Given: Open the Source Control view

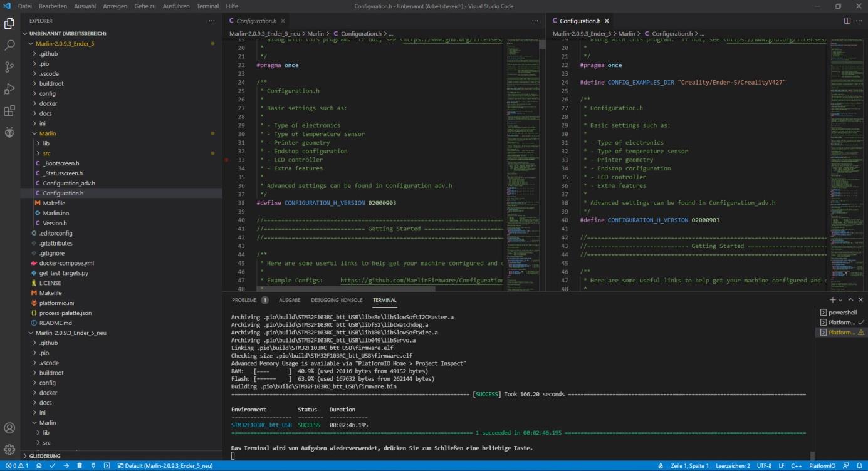Looking at the screenshot, I should 9,67.
